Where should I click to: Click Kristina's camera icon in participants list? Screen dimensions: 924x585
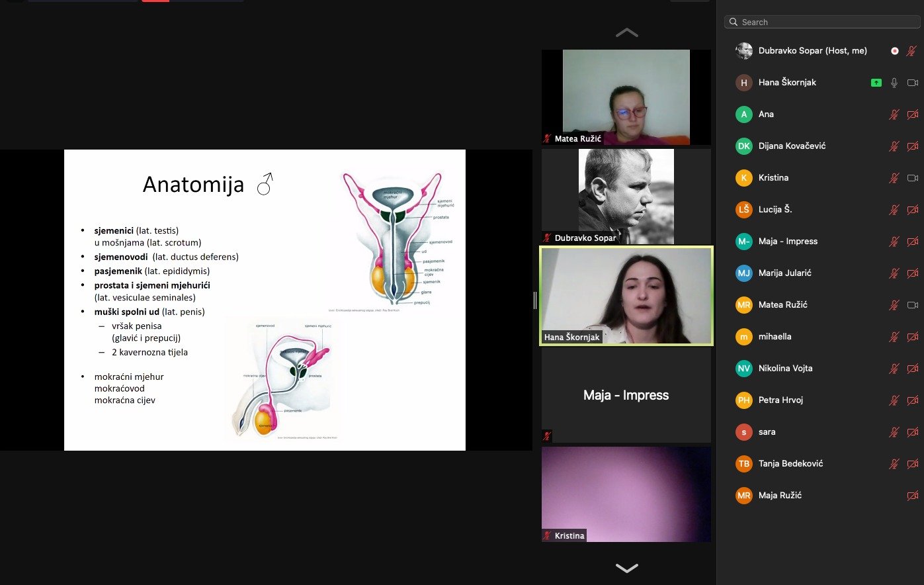point(913,178)
